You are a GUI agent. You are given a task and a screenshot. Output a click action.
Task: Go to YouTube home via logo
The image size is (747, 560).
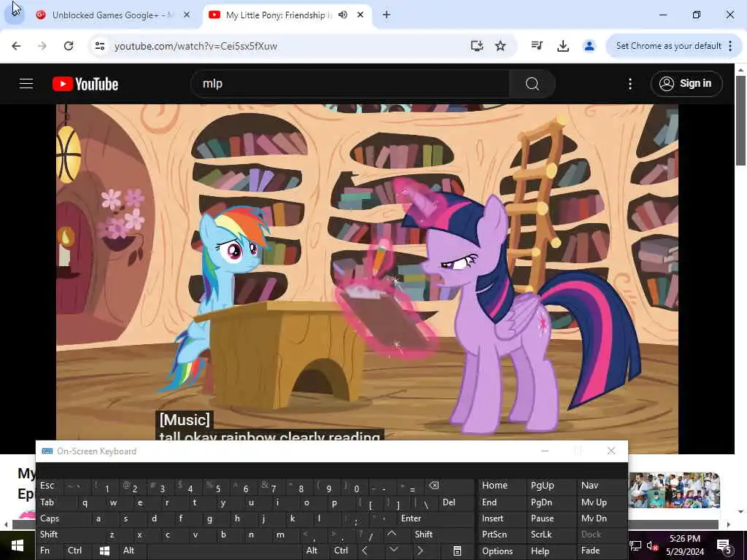[x=85, y=84]
